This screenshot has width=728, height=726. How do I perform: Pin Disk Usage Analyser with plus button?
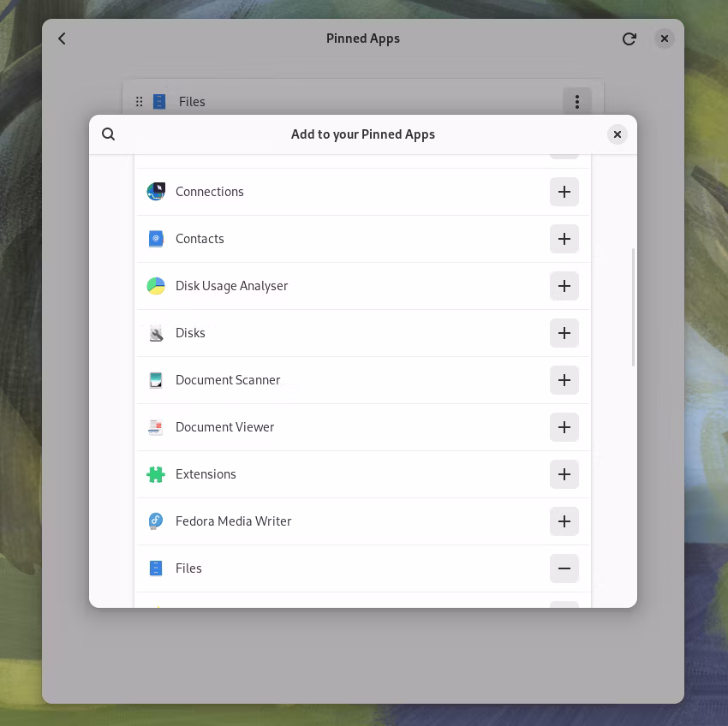tap(564, 286)
